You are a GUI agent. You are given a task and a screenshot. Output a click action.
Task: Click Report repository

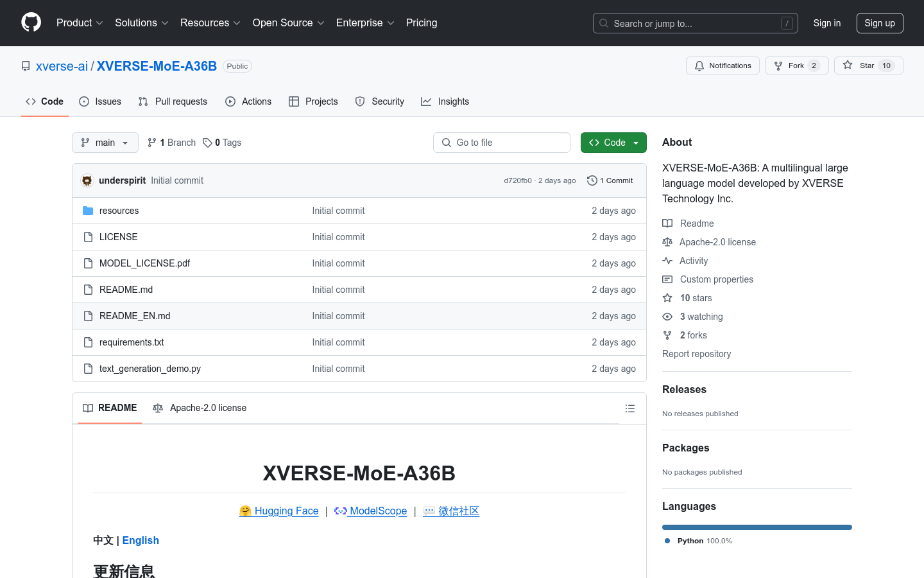(696, 354)
